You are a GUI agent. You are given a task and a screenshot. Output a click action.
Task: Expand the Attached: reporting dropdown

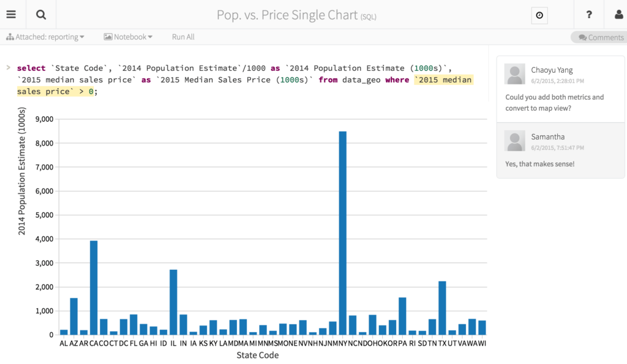(x=49, y=37)
